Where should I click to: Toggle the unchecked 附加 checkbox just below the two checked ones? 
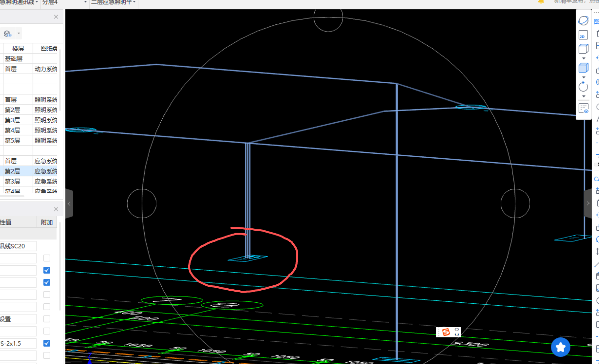click(47, 295)
